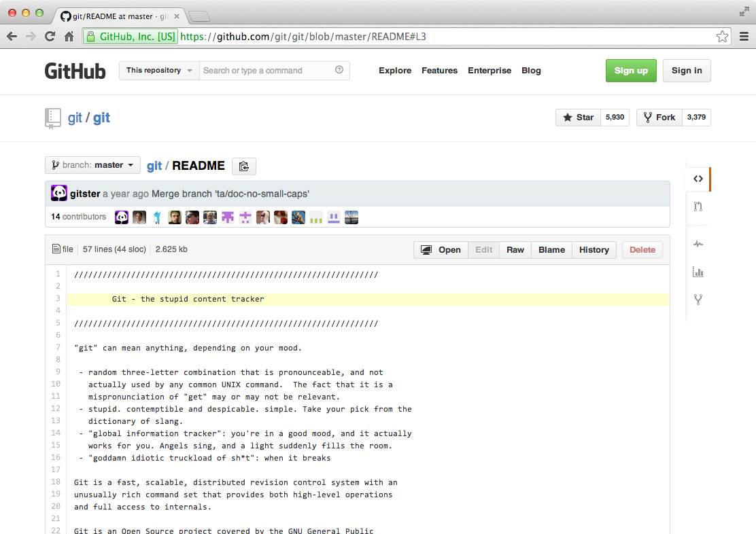Select line number 3
This screenshot has height=534, width=756.
pos(58,298)
